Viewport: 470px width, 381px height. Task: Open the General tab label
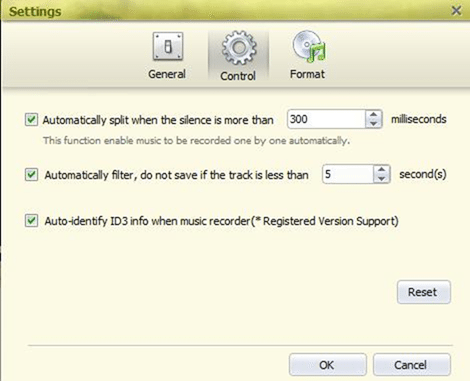167,74
